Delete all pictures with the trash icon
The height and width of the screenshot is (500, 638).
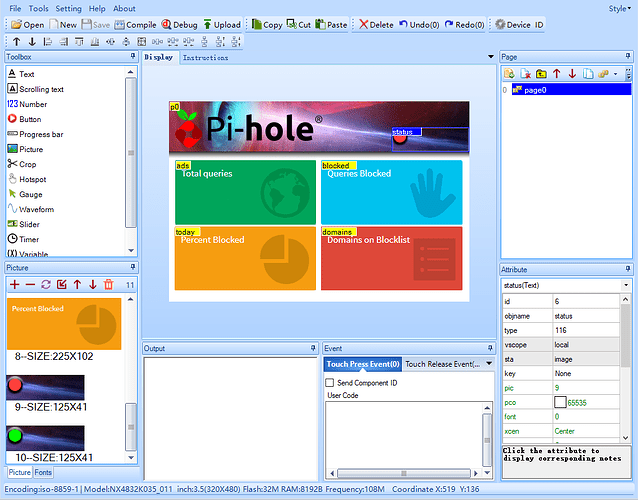tap(108, 284)
